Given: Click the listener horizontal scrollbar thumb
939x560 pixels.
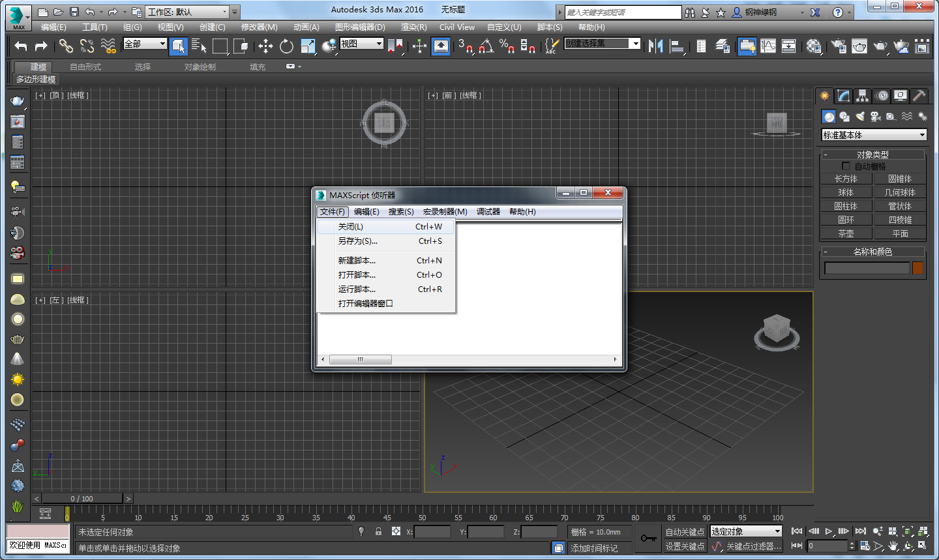Looking at the screenshot, I should coord(360,359).
